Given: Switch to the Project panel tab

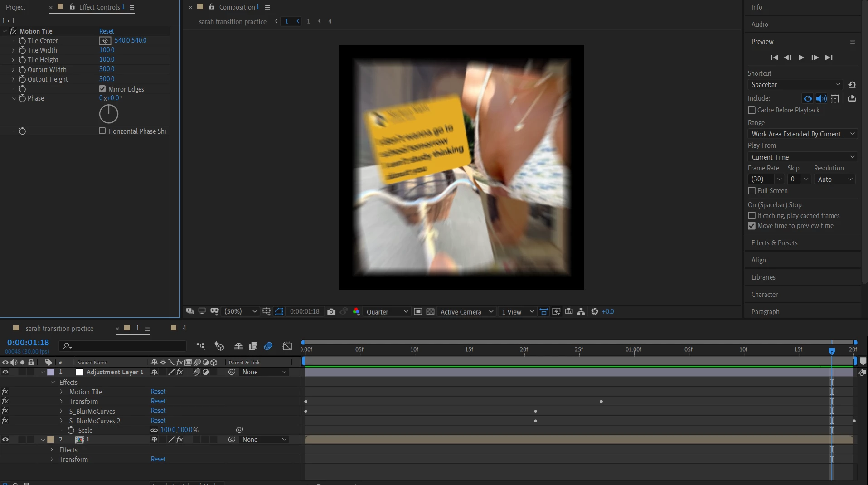Looking at the screenshot, I should pos(15,7).
